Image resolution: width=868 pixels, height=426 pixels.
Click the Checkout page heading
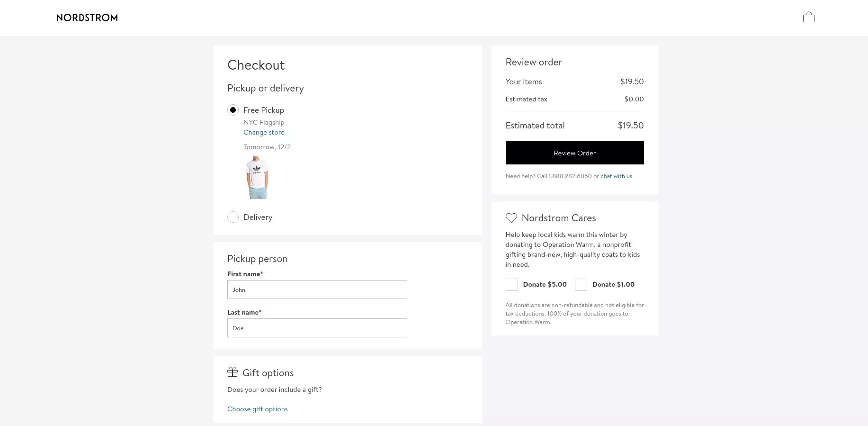256,65
